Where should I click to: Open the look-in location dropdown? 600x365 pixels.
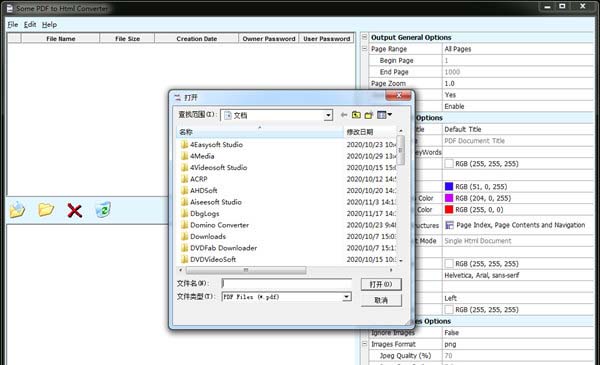pos(328,115)
